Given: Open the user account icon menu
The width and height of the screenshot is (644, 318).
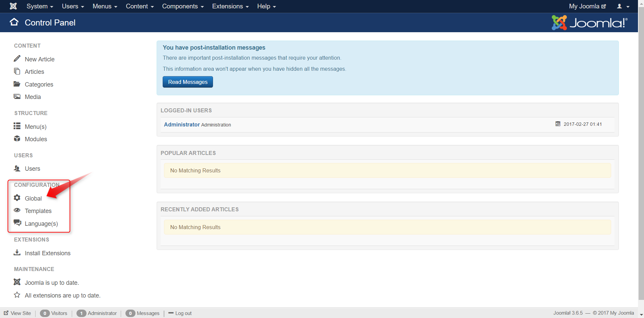Looking at the screenshot, I should click(x=623, y=6).
